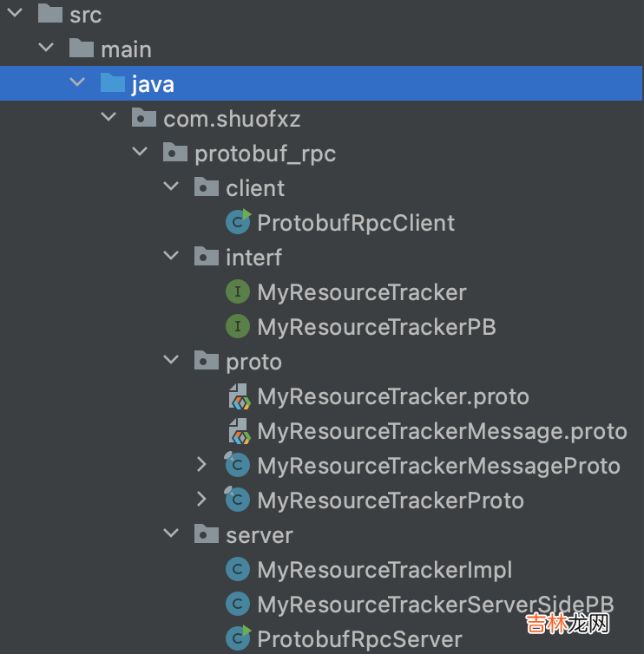
Task: Click the ProtobufRpcClient class icon
Action: click(x=238, y=223)
